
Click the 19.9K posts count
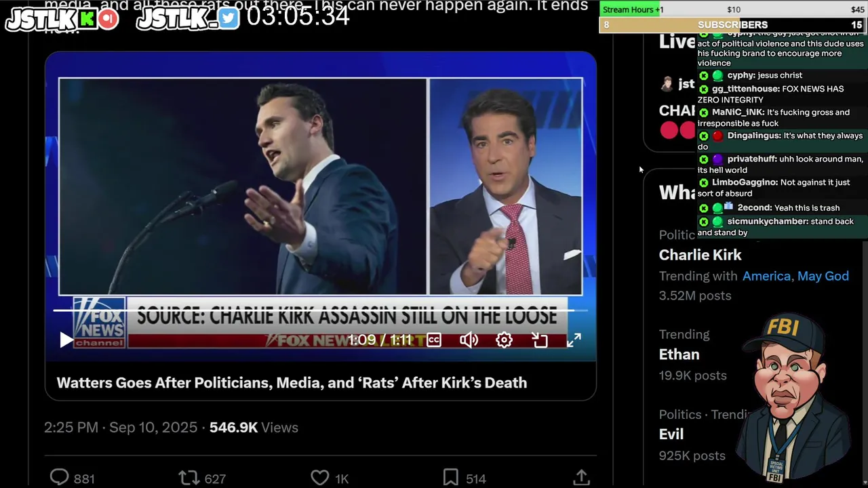click(692, 375)
